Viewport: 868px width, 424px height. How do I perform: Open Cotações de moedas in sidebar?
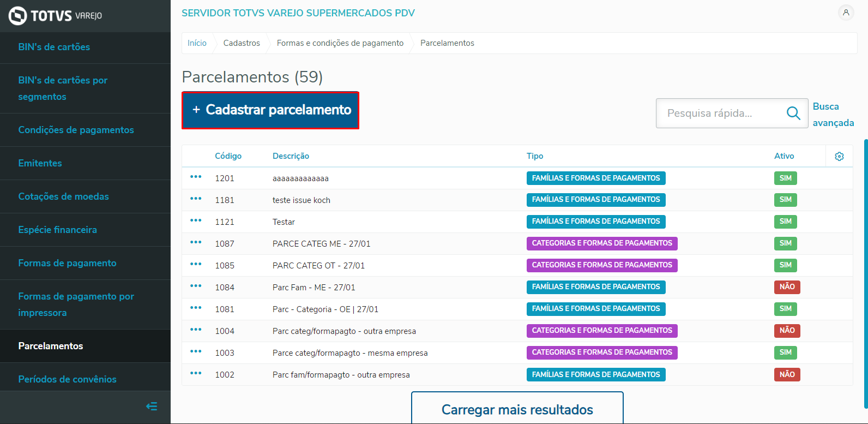pyautogui.click(x=85, y=196)
